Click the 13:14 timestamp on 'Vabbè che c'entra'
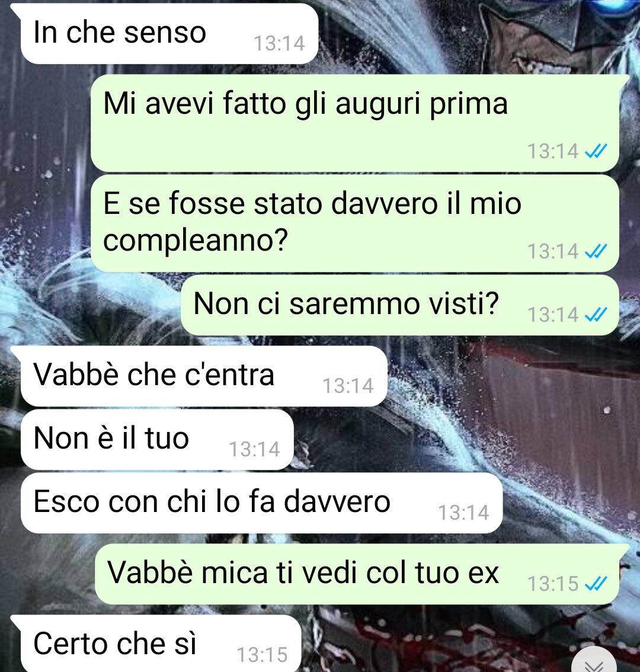 click(348, 386)
